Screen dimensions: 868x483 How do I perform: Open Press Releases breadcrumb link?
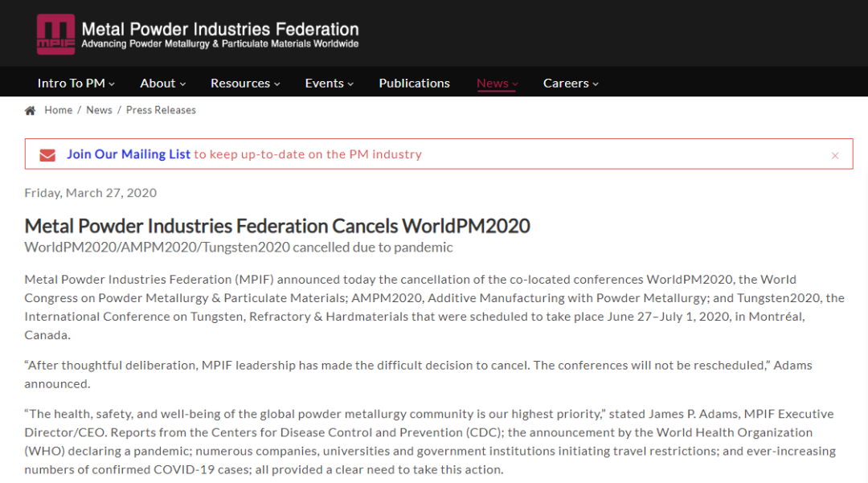click(161, 110)
